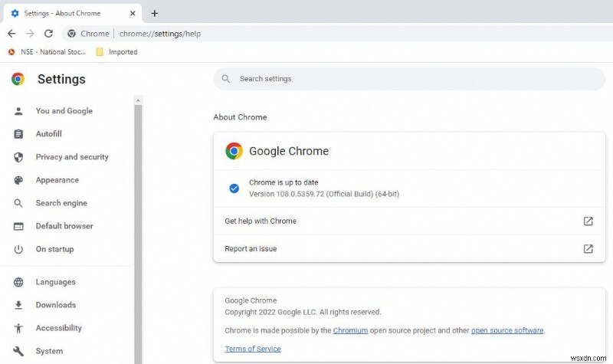Click the Chrome logo beside Settings title

point(18,79)
